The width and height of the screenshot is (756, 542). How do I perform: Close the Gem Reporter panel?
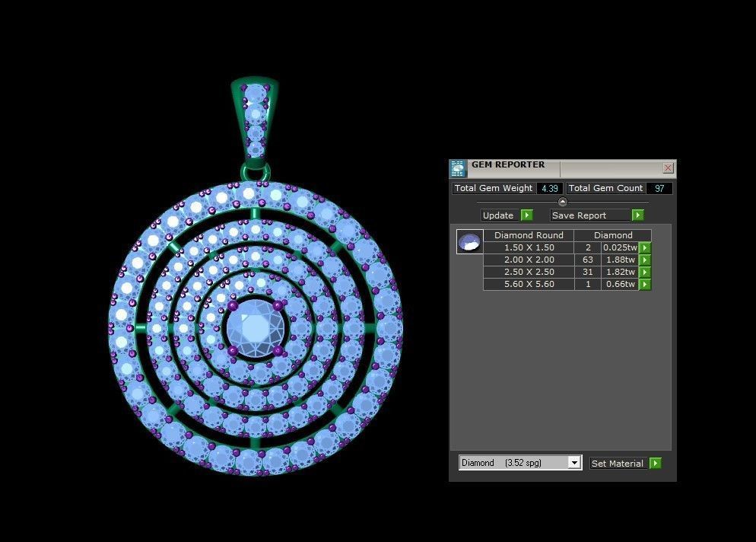click(668, 167)
